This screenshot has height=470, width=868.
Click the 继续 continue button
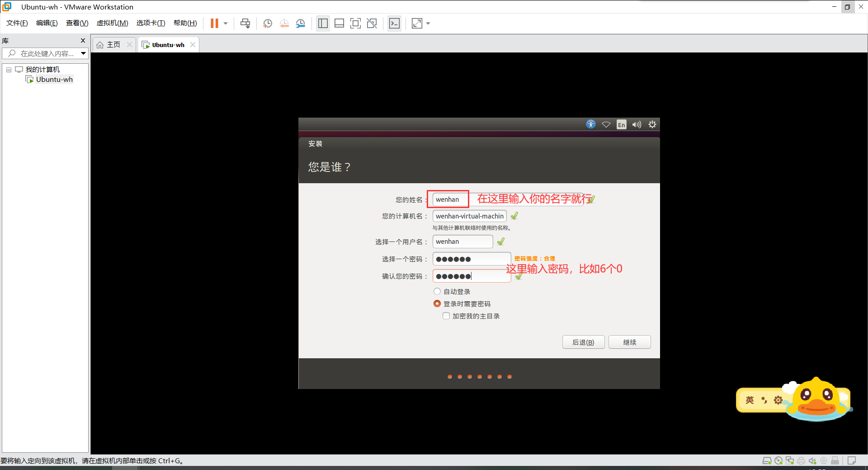tap(630, 342)
